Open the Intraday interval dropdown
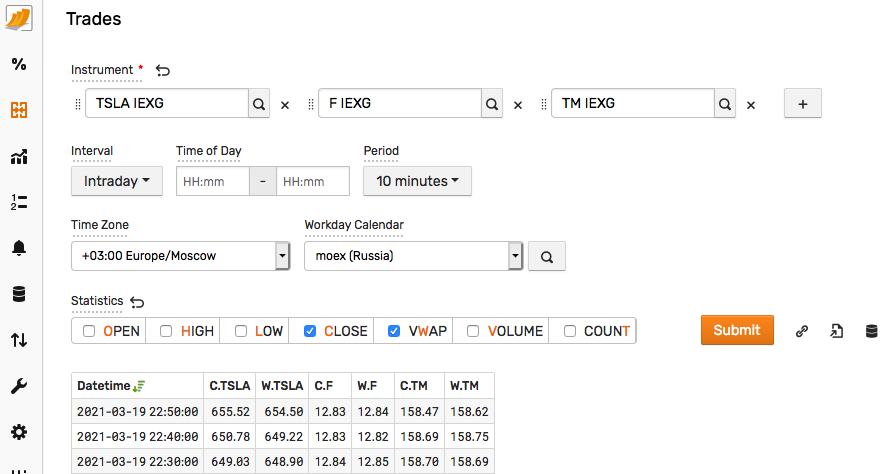The image size is (891, 474). pyautogui.click(x=116, y=181)
